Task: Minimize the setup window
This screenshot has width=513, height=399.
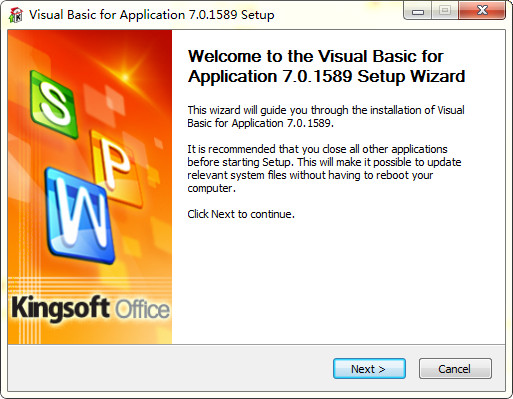Action: (x=418, y=11)
